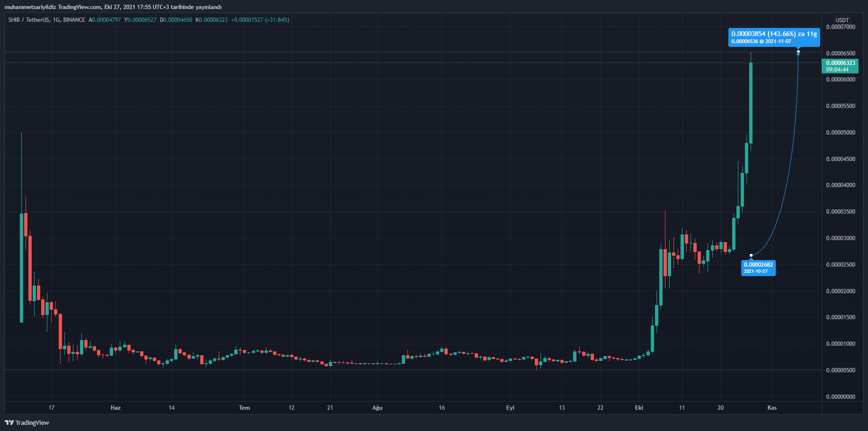Click the TradingView logo in bottom-left corner
868x431 pixels.
tap(27, 422)
